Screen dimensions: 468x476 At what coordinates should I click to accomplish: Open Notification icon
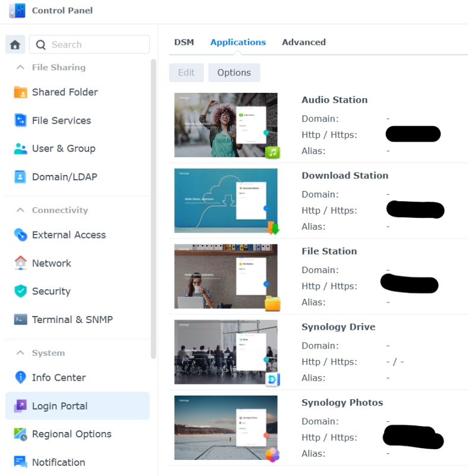[21, 462]
